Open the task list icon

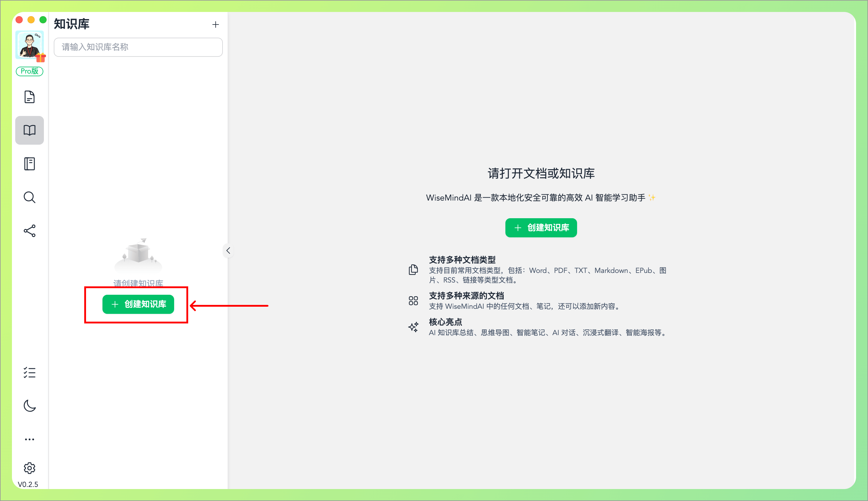[x=30, y=373]
